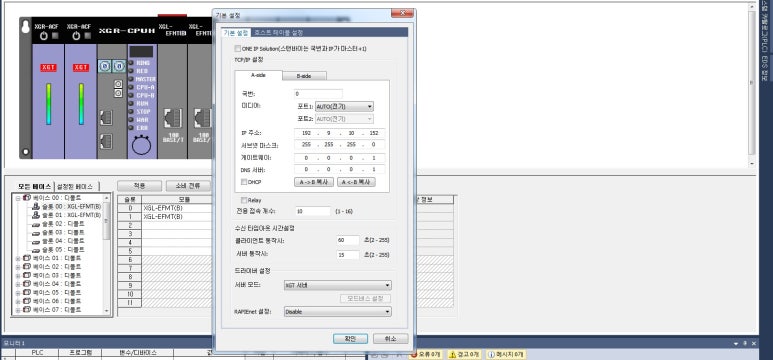Collapse the base 00 tree node
773x360 pixels.
point(18,198)
